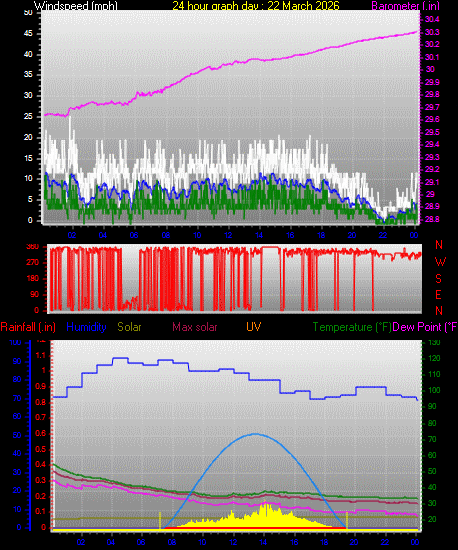Select the 25 mark on windspeed axis
The image size is (458, 550).
pos(28,116)
